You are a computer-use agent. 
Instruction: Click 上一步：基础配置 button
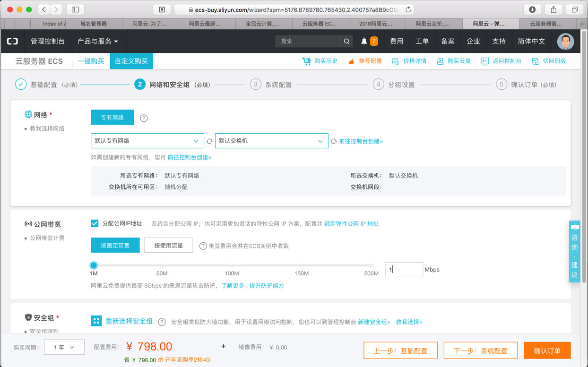click(x=400, y=350)
